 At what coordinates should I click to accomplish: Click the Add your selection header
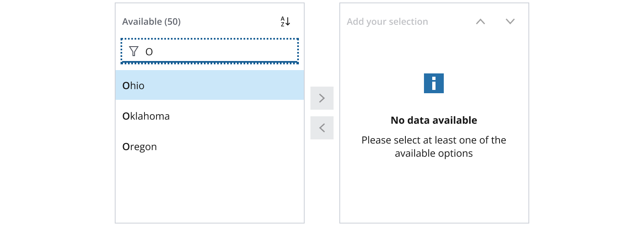(387, 21)
